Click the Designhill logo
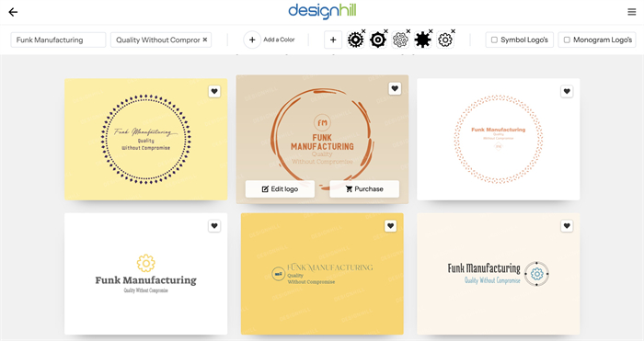The height and width of the screenshot is (341, 644). 322,11
